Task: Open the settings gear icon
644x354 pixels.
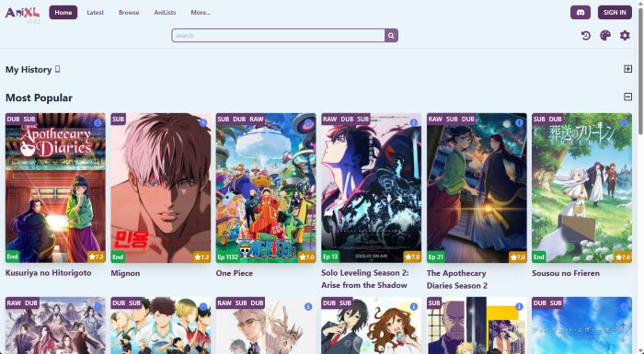Action: [625, 36]
